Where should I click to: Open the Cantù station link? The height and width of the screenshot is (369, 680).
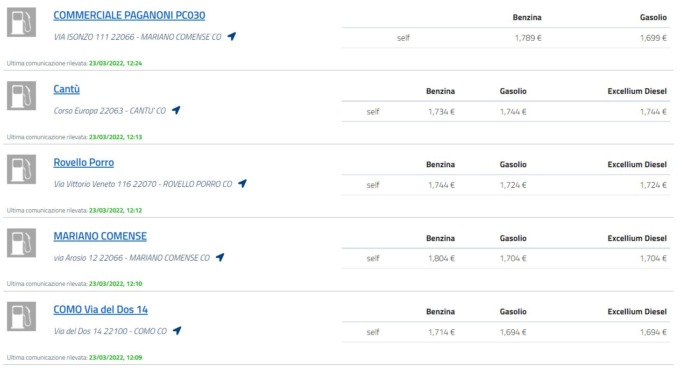click(66, 89)
